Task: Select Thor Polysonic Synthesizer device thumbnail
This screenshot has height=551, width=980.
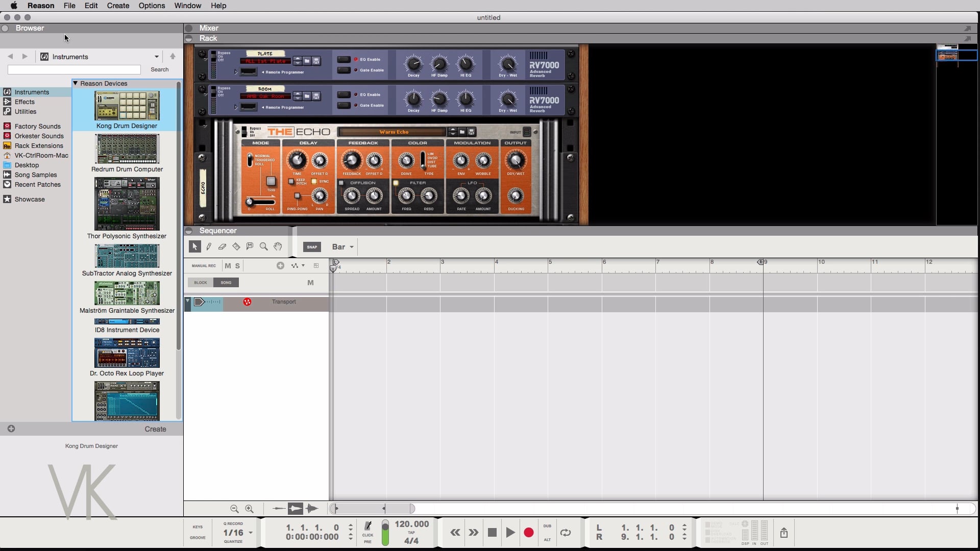Action: [x=127, y=204]
